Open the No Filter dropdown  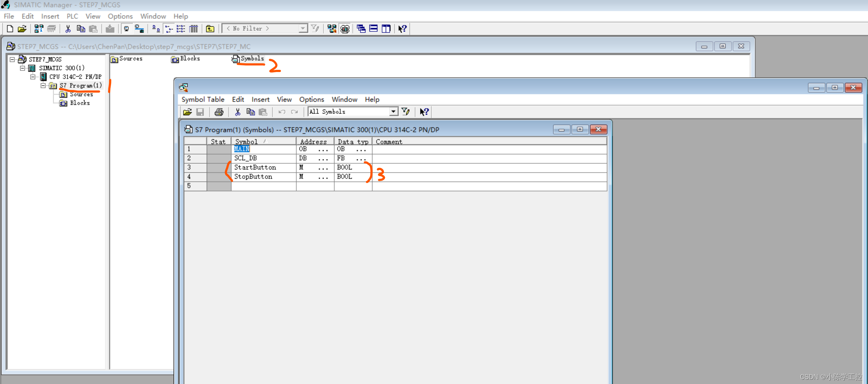303,29
